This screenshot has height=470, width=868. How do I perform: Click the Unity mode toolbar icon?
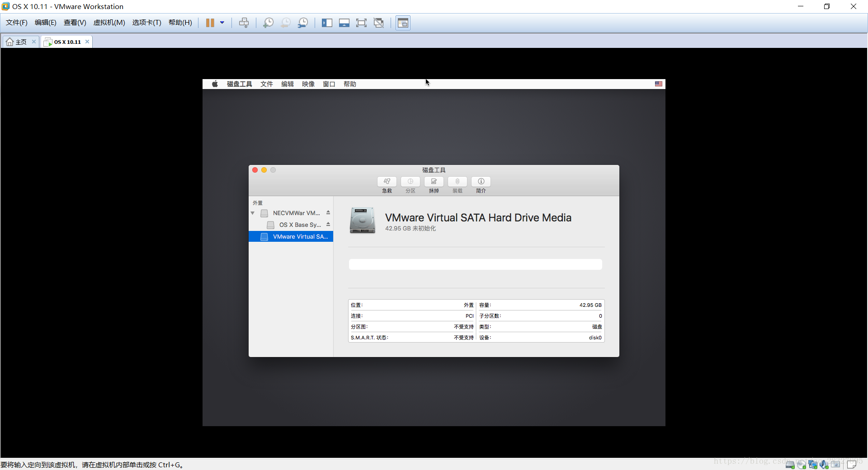(x=379, y=23)
